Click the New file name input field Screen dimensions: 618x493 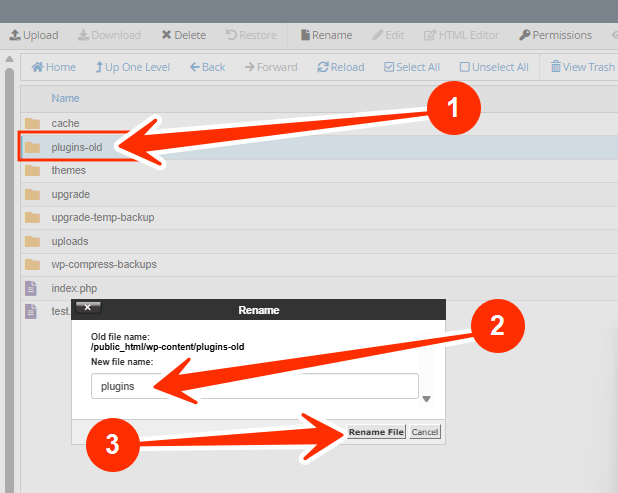coord(255,386)
